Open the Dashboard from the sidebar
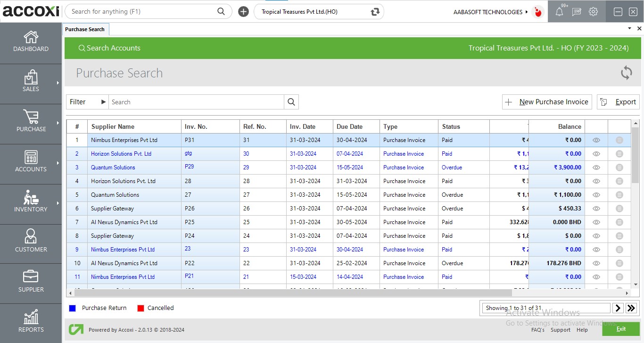This screenshot has height=343, width=644. point(31,42)
